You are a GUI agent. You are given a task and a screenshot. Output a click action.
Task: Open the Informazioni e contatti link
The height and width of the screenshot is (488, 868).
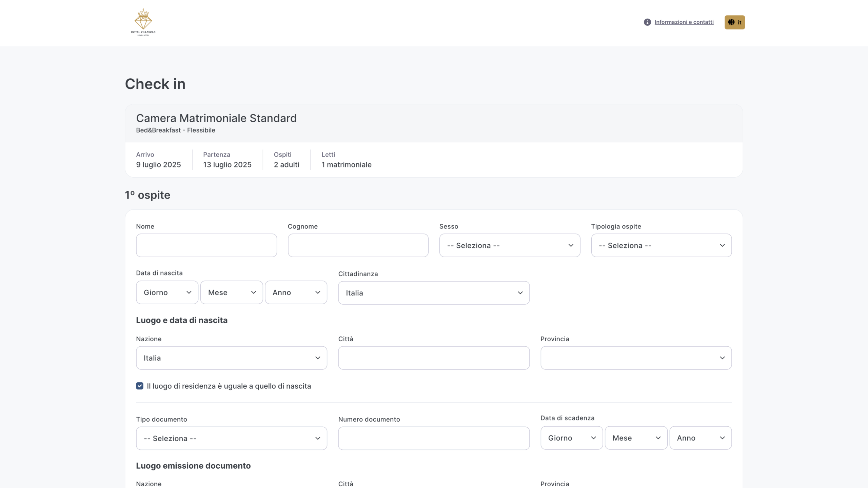[684, 22]
